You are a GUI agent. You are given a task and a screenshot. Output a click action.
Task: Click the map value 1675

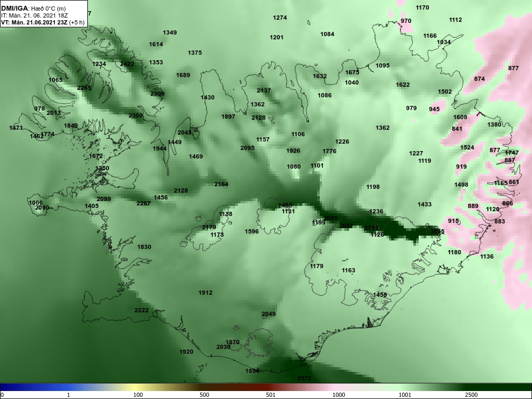pyautogui.click(x=352, y=72)
